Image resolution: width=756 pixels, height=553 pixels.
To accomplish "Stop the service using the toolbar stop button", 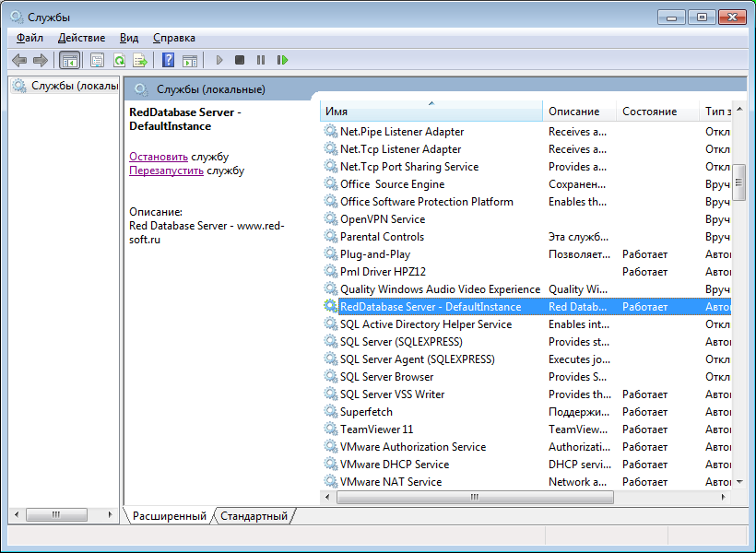I will 240,60.
